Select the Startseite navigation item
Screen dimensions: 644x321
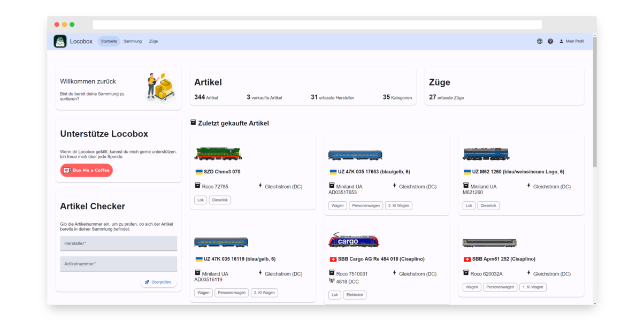point(109,41)
